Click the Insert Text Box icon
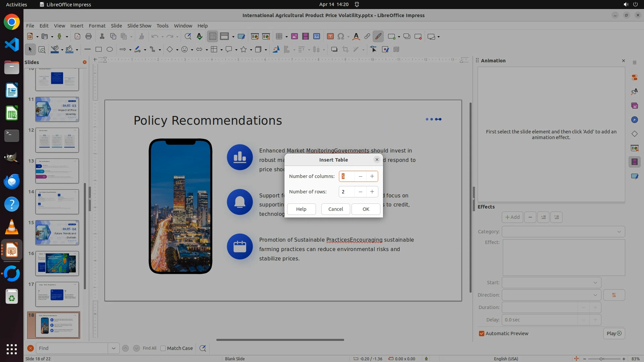644x362 pixels. click(x=330, y=37)
